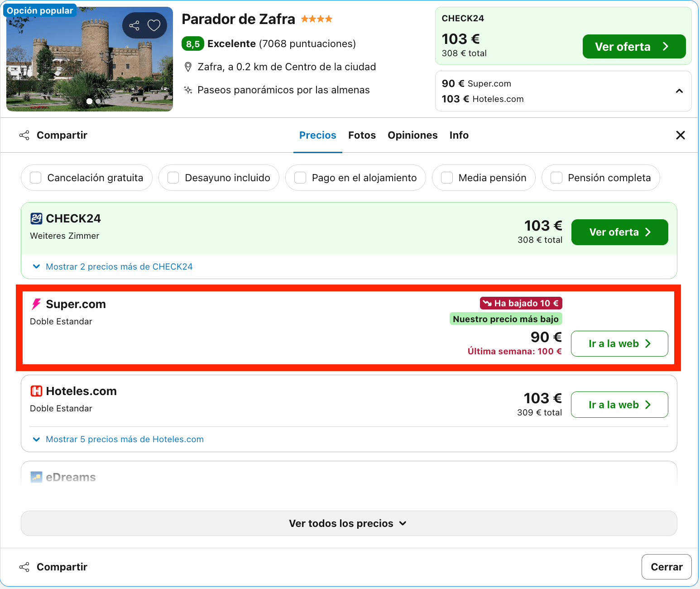Tick the Desayuno incluido checkbox
The width and height of the screenshot is (700, 589).
173,178
